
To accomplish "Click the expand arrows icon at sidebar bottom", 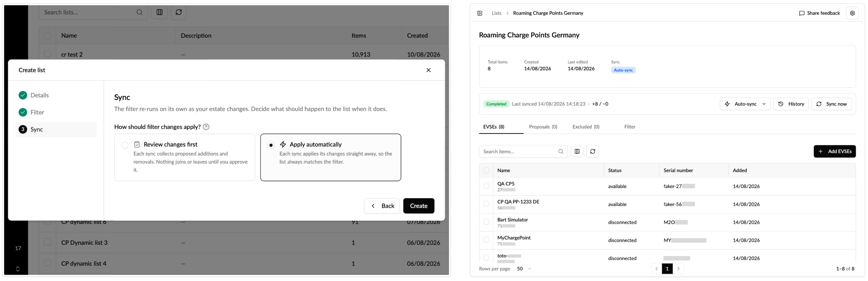I will click(18, 269).
